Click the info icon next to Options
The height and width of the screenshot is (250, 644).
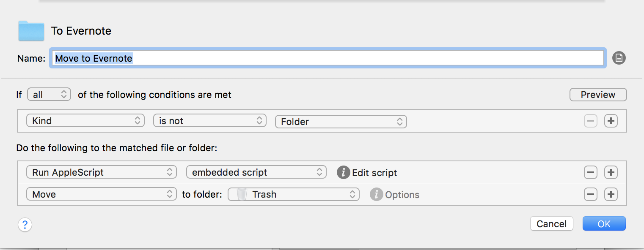pos(376,194)
